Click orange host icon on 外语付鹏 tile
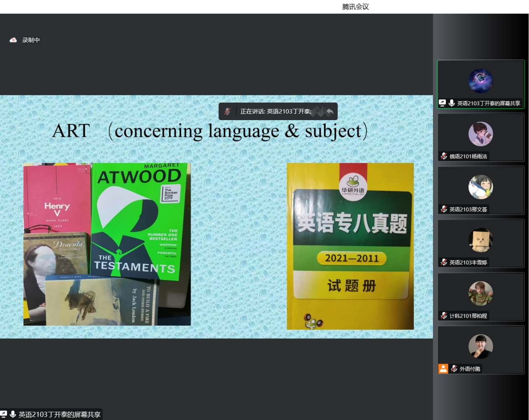Viewport: 529px width, 420px height. pos(443,369)
